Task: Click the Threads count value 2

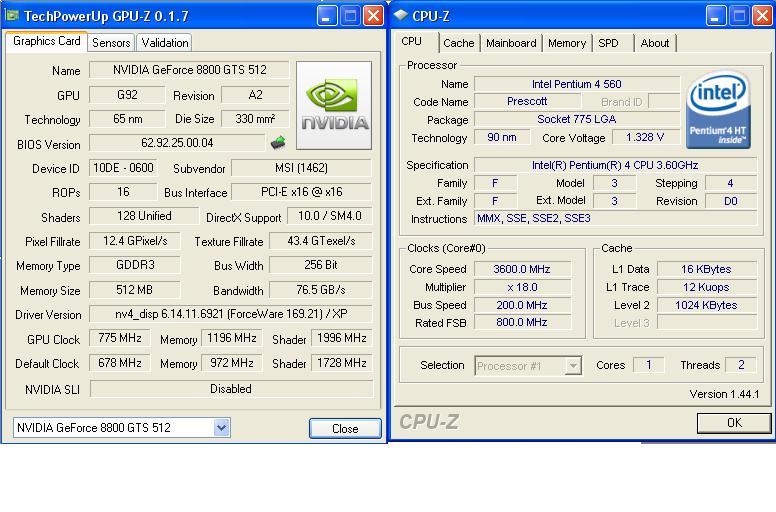Action: click(x=741, y=365)
